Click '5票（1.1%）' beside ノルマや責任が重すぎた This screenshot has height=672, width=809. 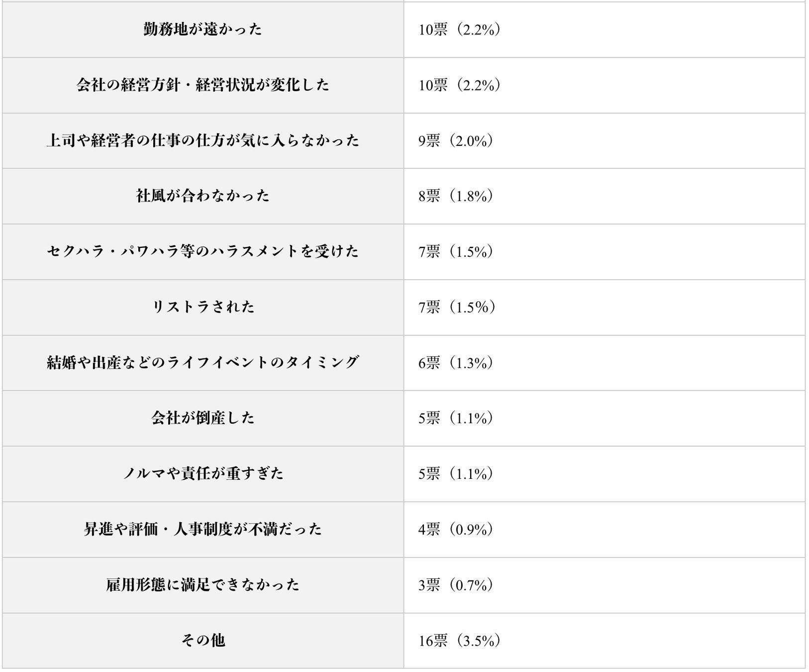coord(456,474)
